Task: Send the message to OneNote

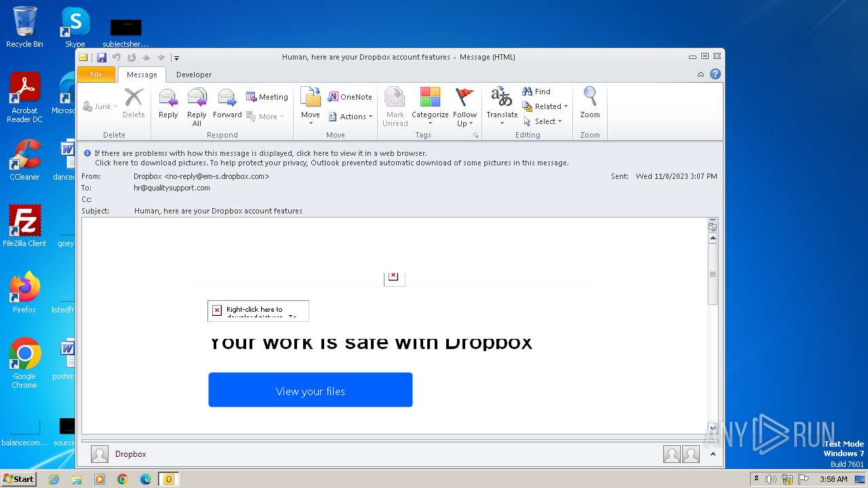Action: pyautogui.click(x=350, y=97)
